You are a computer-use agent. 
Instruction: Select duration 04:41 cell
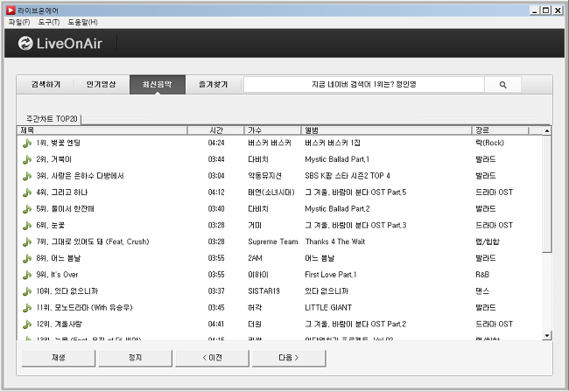(216, 325)
